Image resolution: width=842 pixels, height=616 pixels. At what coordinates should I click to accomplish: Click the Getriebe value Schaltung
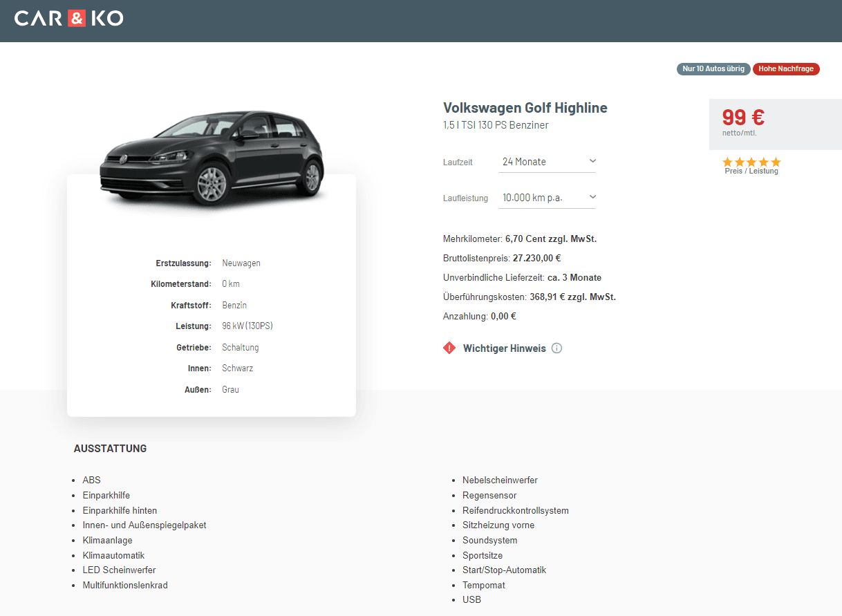241,347
